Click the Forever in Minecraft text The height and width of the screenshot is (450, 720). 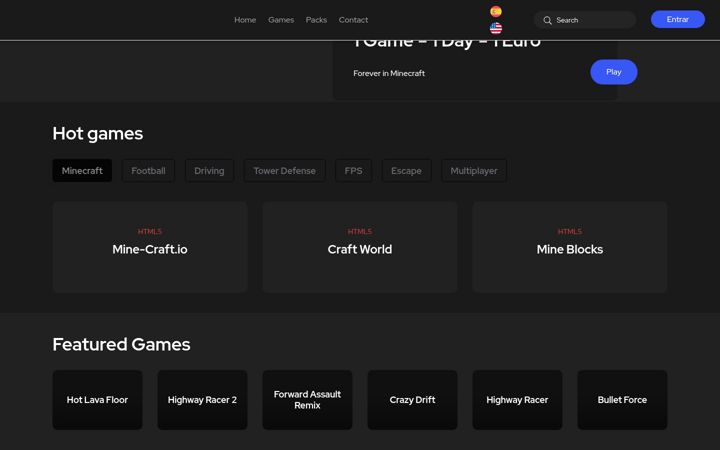click(x=389, y=73)
